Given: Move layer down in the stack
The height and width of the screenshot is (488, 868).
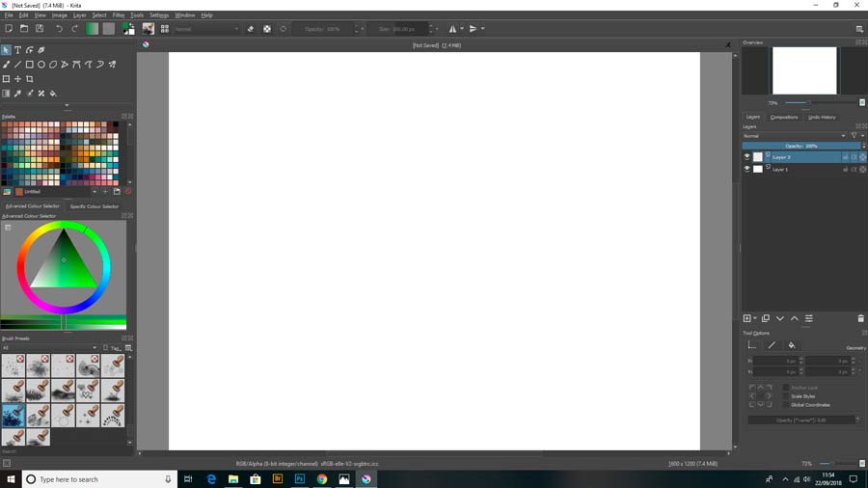Looking at the screenshot, I should coord(780,318).
